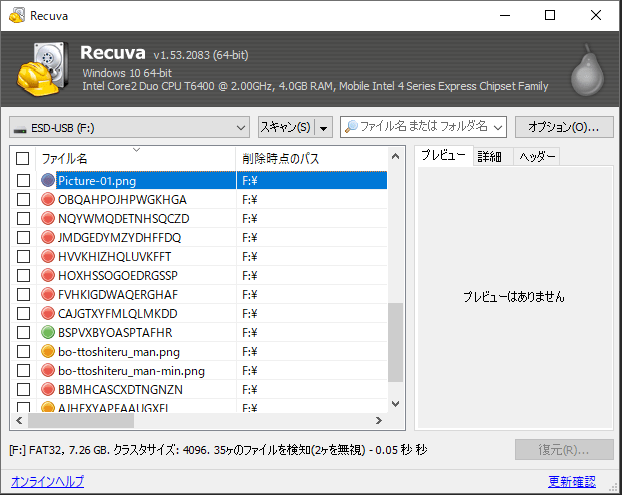The width and height of the screenshot is (622, 495).
Task: Check the box for Picture-01.png
Action: click(x=23, y=180)
